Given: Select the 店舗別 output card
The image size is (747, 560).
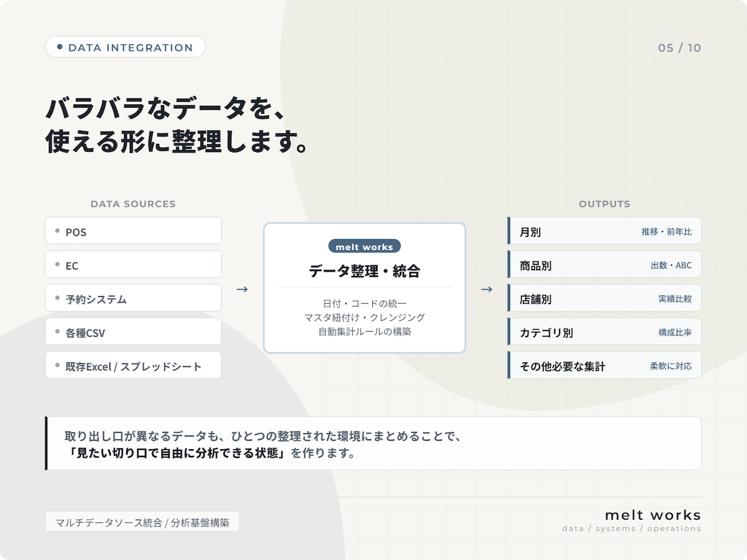Looking at the screenshot, I should coord(604,298).
